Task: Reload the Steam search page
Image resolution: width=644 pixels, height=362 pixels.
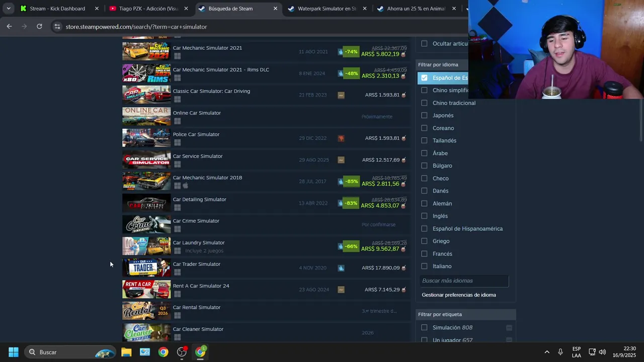Action: [x=39, y=26]
